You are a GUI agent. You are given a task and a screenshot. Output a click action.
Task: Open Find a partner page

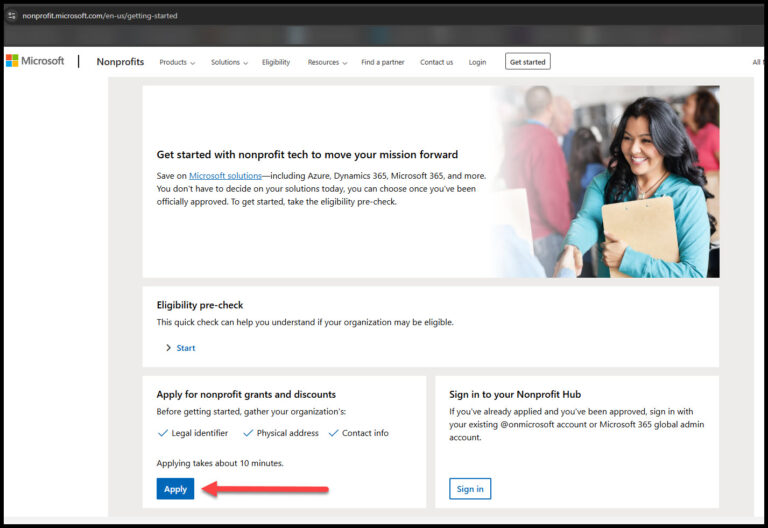[x=383, y=62]
